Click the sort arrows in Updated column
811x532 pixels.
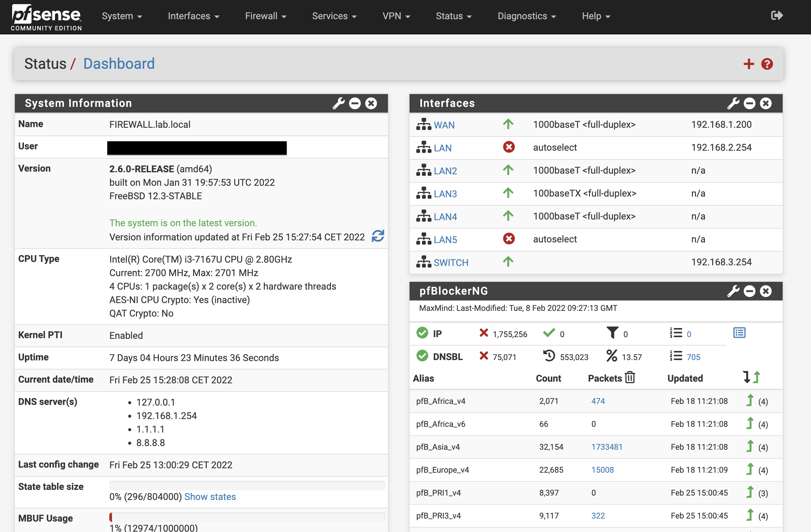[752, 377]
